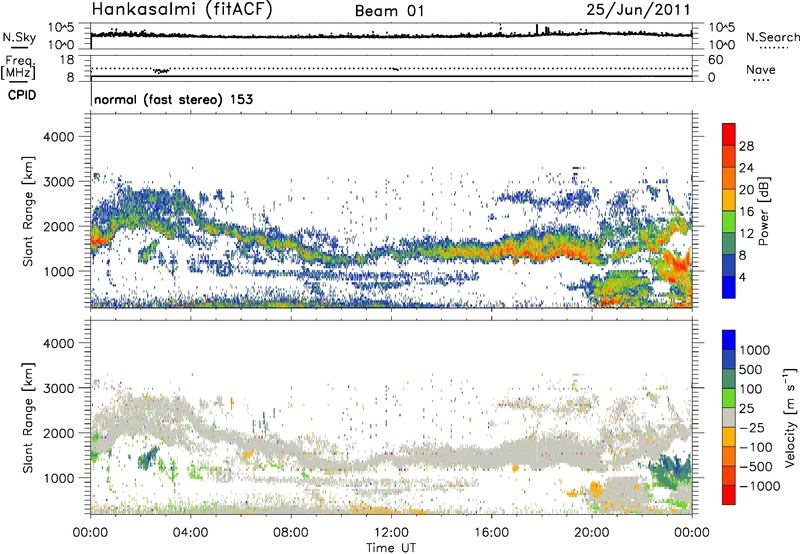This screenshot has height=554, width=800.
Task: Select the "Freq. [MHz]" axis label
Action: (18, 68)
